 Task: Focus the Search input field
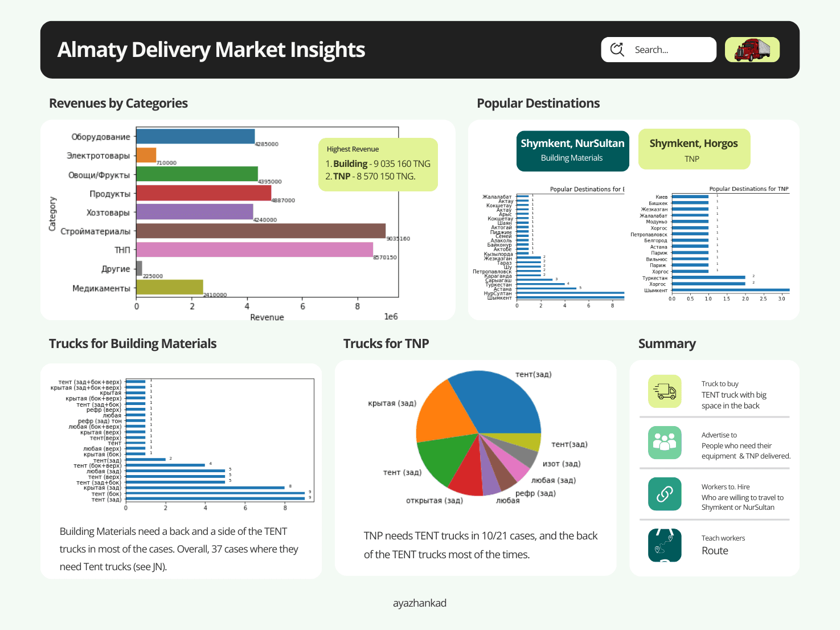click(x=659, y=50)
